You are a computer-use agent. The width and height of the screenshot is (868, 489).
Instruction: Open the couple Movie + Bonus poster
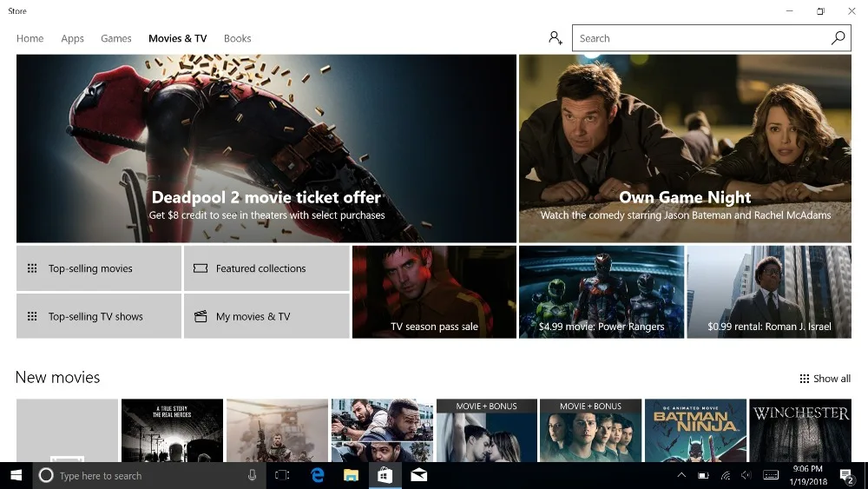coord(487,430)
